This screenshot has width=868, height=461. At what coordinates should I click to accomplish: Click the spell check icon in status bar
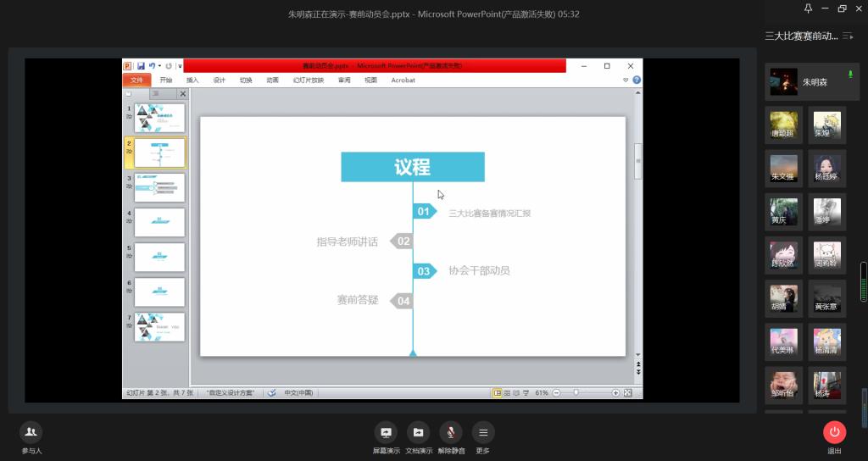click(x=271, y=393)
